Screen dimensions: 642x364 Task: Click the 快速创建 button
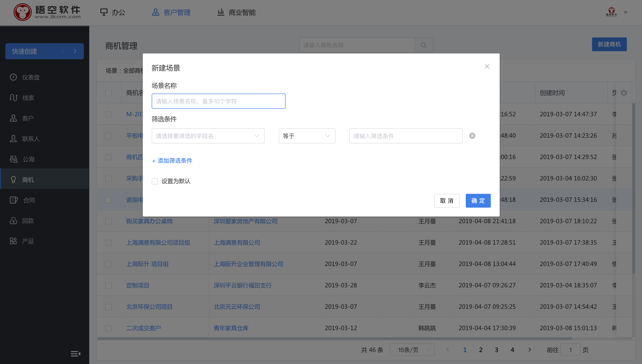pos(45,51)
